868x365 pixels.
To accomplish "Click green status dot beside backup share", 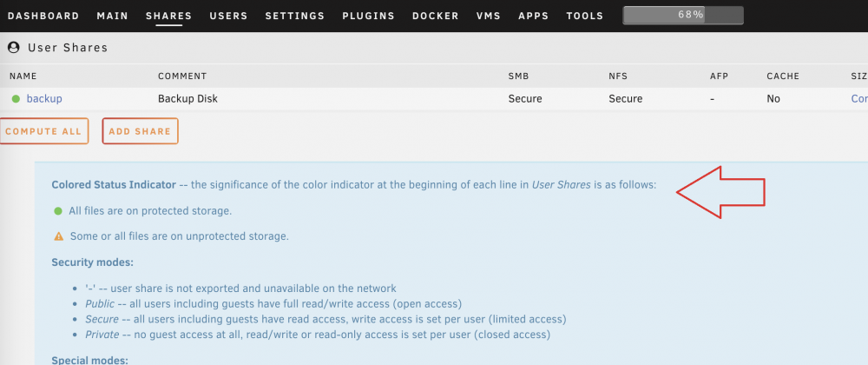I will click(16, 99).
